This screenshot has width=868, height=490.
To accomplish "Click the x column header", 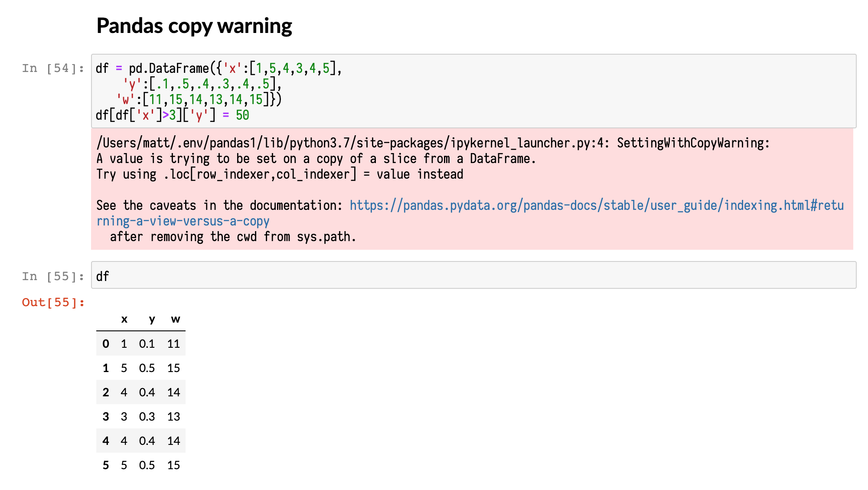I will pos(124,319).
